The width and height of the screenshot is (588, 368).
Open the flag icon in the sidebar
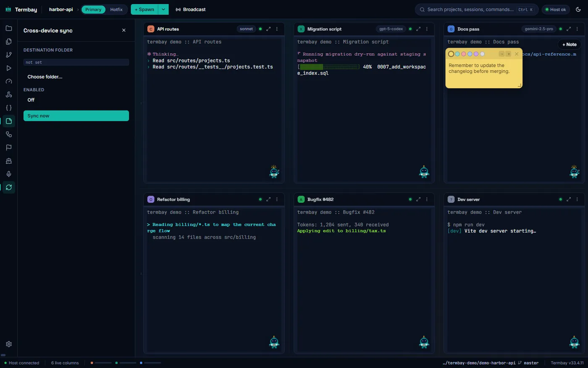click(9, 148)
